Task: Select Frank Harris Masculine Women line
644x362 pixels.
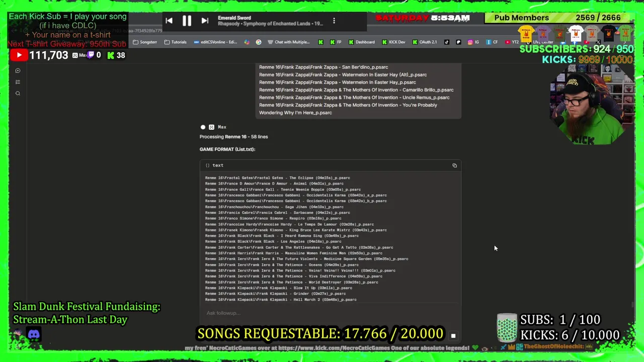Action: click(294, 253)
